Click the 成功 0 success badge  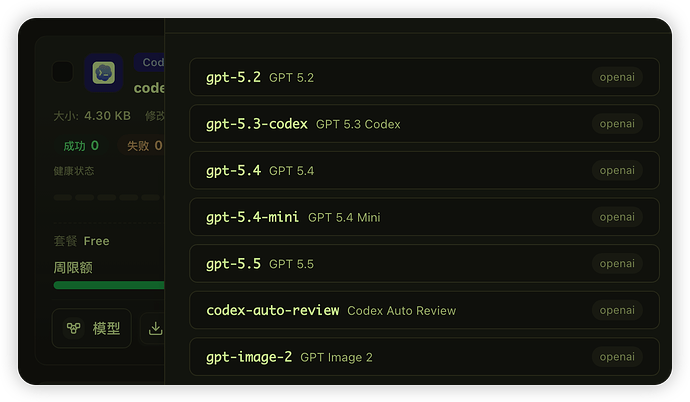click(x=81, y=146)
